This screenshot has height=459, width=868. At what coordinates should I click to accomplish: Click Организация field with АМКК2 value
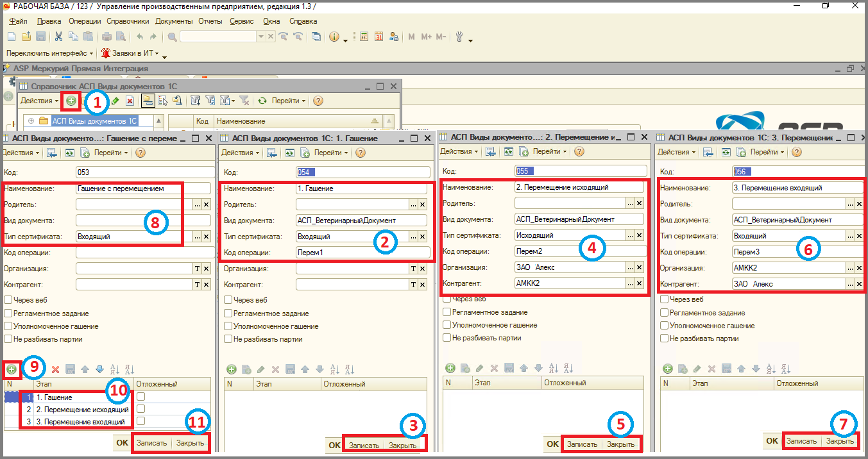pos(788,268)
